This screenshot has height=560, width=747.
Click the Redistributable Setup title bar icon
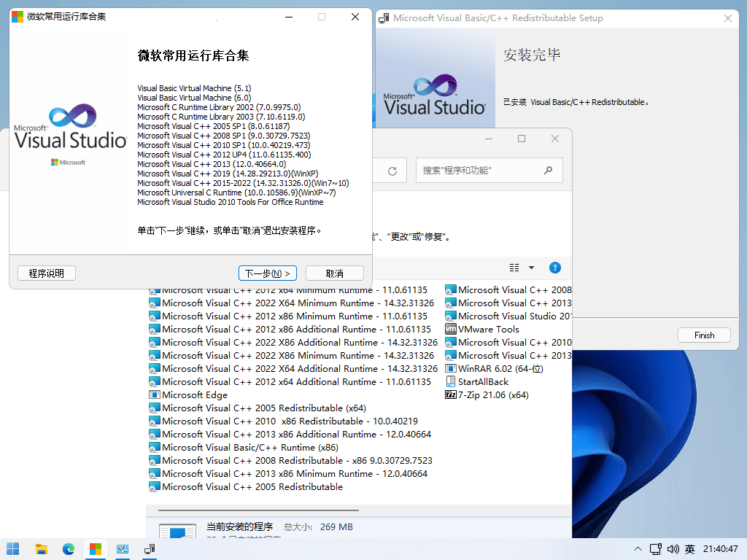pos(384,18)
